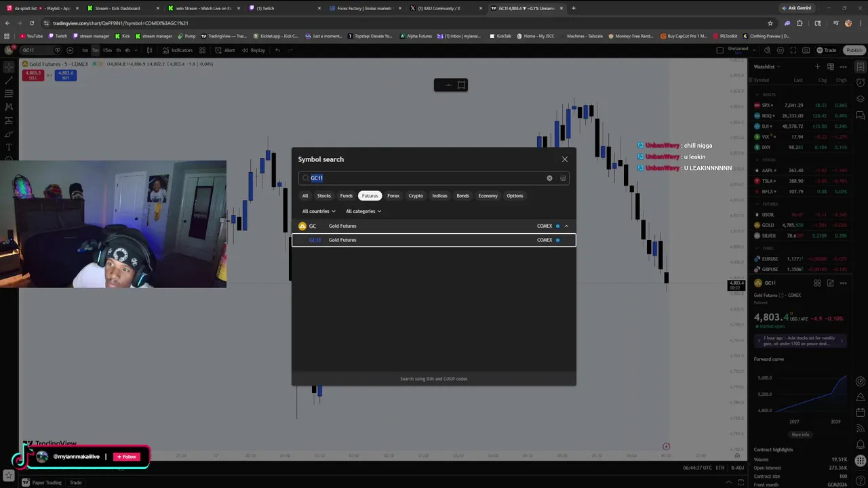The image size is (868, 488).
Task: Open the object tree layers icon in sidebar
Action: point(860,98)
